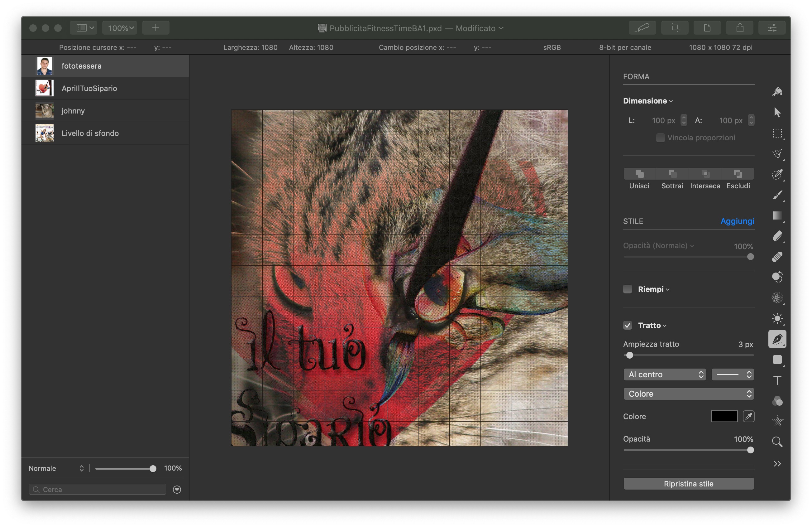Select the johnny layer
Screen dimensions: 812x527
[105, 111]
